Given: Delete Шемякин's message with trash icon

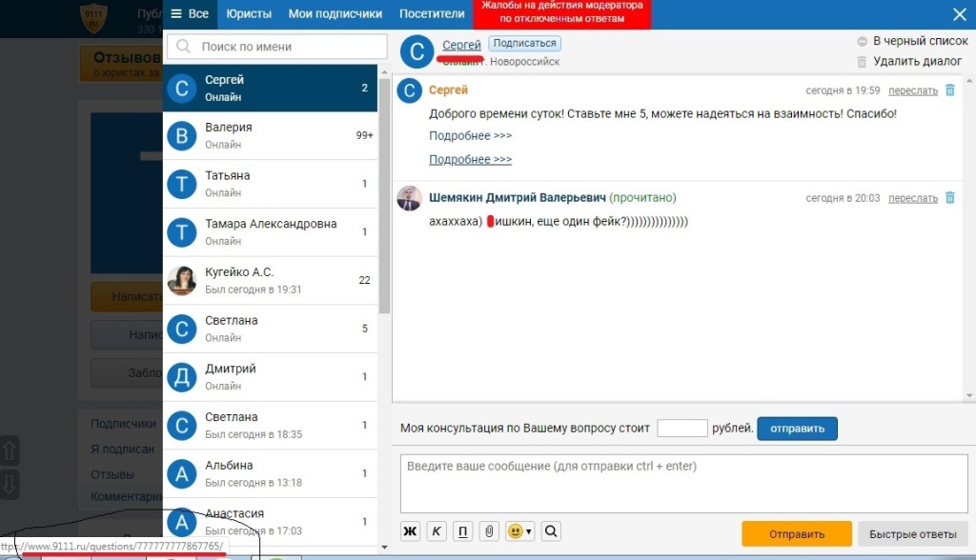Looking at the screenshot, I should (x=949, y=198).
